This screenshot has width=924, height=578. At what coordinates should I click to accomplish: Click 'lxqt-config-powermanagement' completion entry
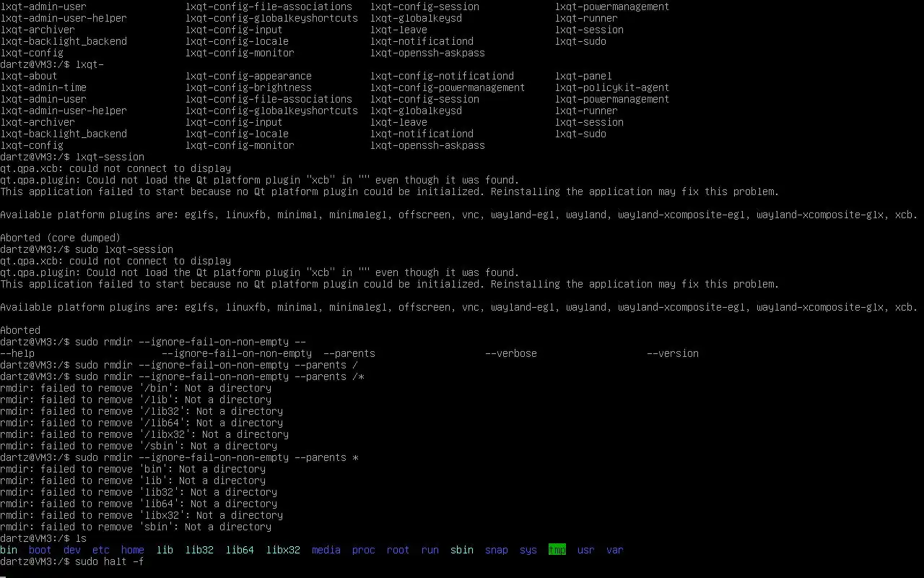pos(448,87)
